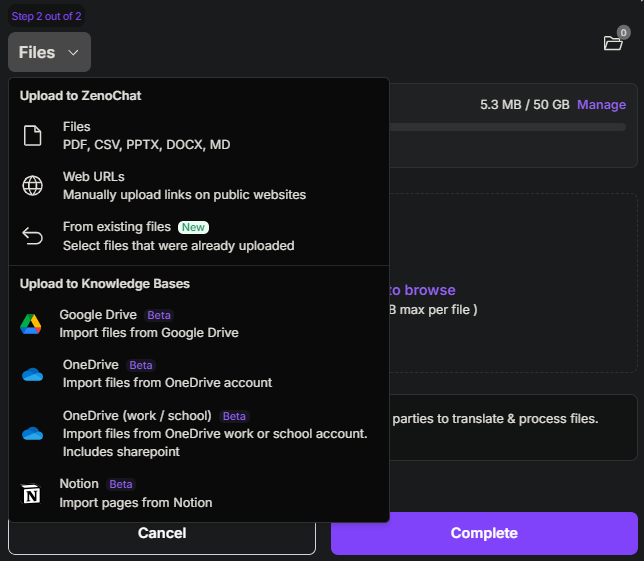
Task: Click the storage usage progress bar
Action: [x=508, y=127]
